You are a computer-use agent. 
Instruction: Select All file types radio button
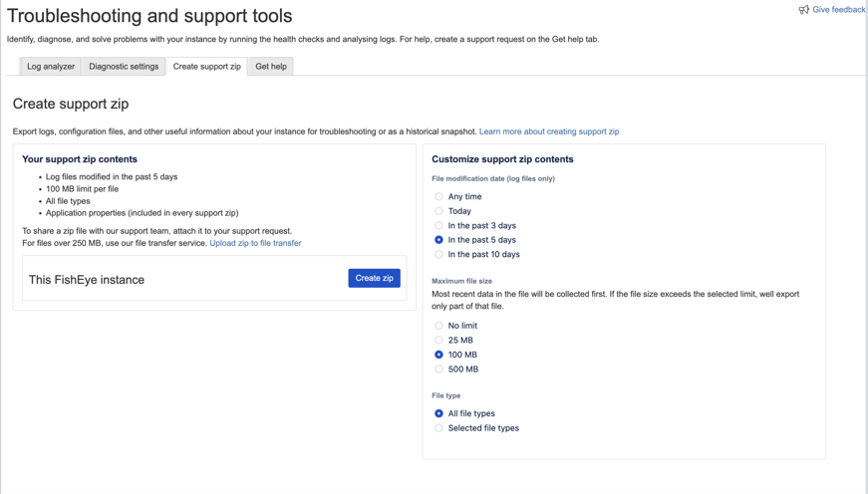[x=438, y=413]
